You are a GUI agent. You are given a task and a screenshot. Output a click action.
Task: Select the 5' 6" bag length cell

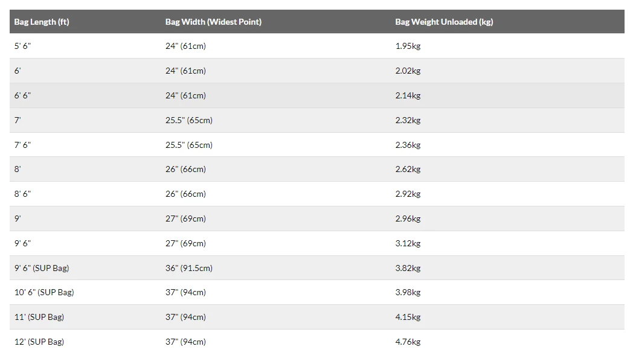22,46
